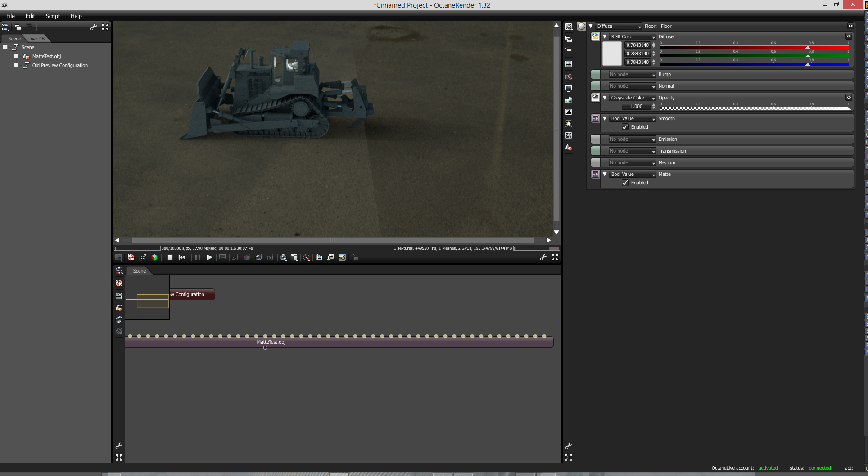Click the wrench icon above the Scene outliner
The image size is (868, 476).
[94, 27]
